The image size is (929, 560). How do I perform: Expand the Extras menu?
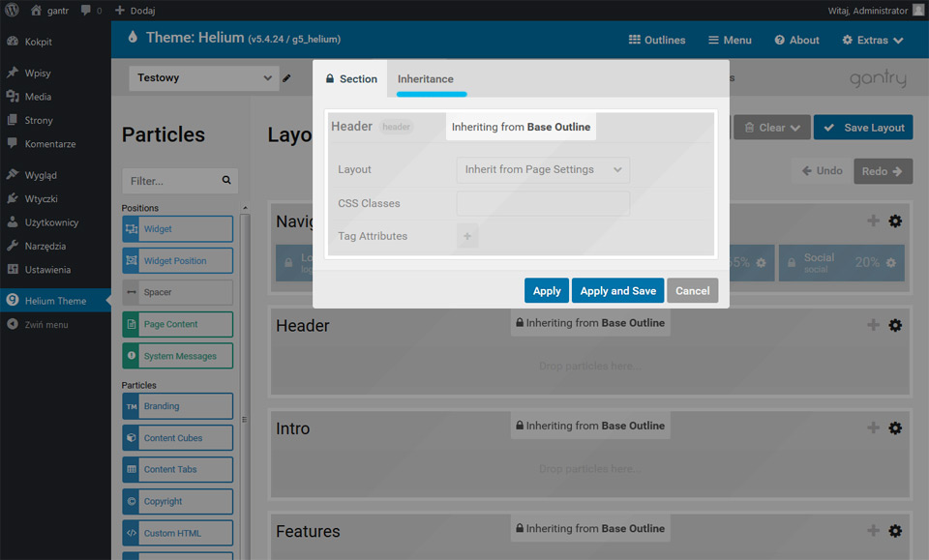(872, 40)
